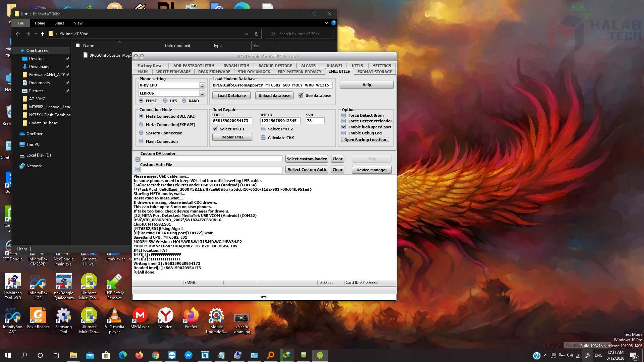Choose Meta Connection(EXE API) mode
This screenshot has height=362, width=644.
tap(141, 124)
